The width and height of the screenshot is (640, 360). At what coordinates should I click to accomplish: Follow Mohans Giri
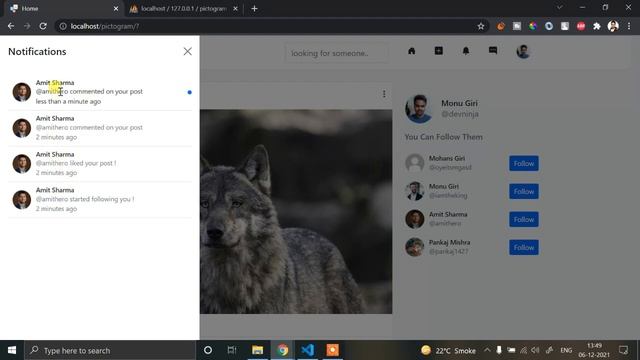coord(524,163)
